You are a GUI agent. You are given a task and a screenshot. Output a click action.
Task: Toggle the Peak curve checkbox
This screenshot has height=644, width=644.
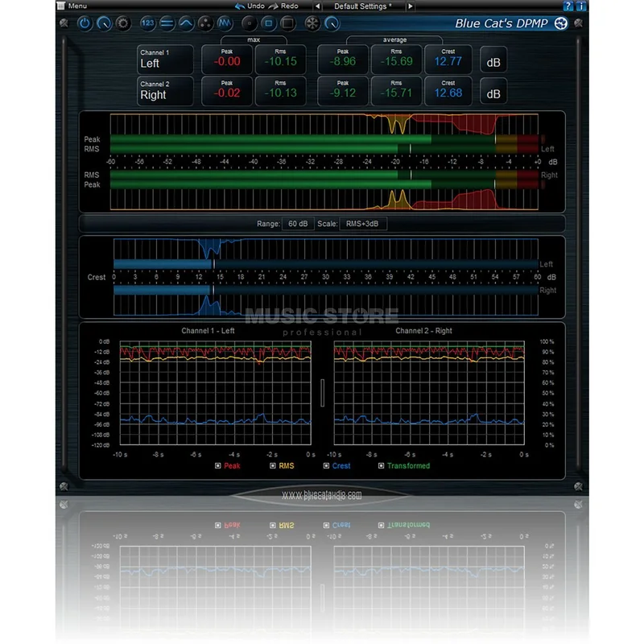[x=218, y=466]
